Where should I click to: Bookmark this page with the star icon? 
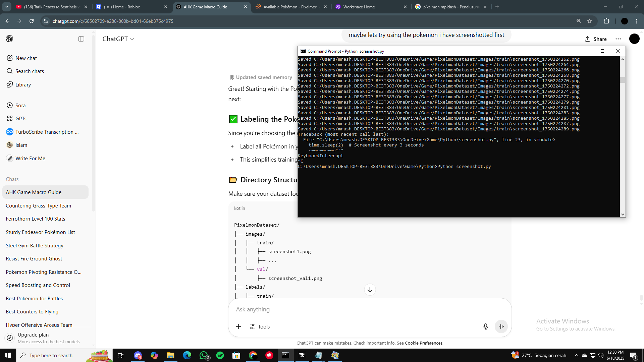590,21
